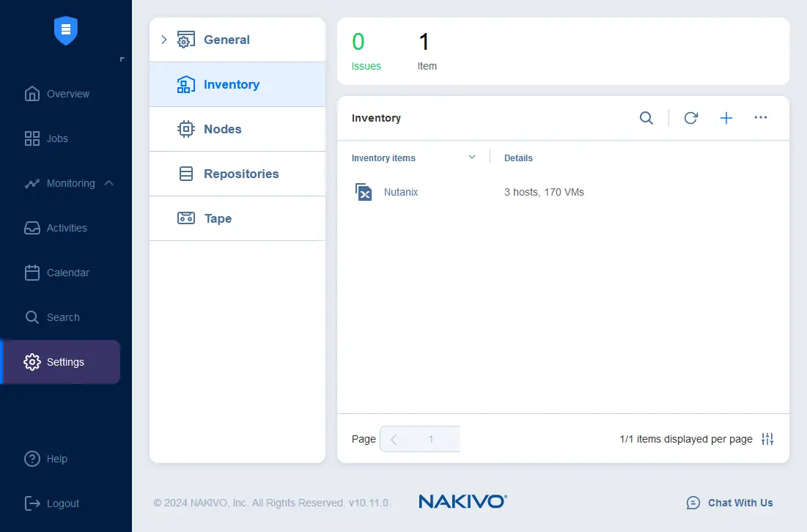This screenshot has height=532, width=807.
Task: Open the Calendar view
Action: (x=56, y=273)
